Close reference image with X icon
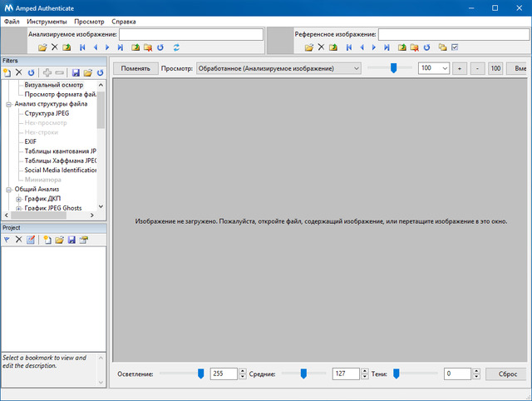 coord(321,47)
